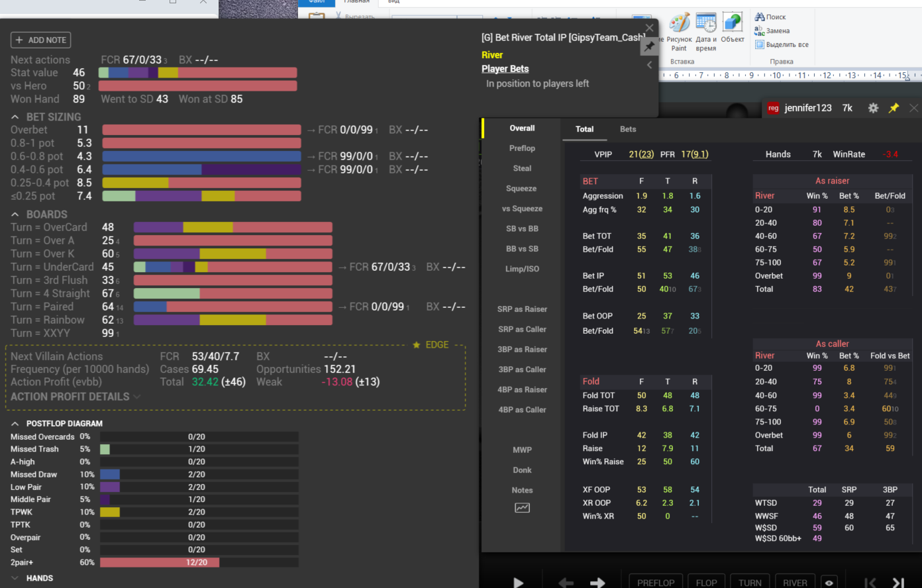Insert Объект in WordPad ribbon
This screenshot has width=922, height=588.
[x=733, y=28]
